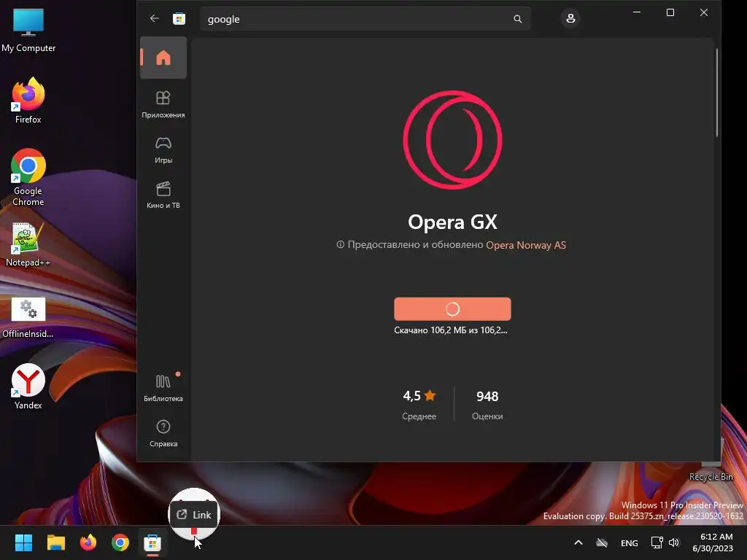The height and width of the screenshot is (560, 747).
Task: Click the Link tooltip popup
Action: click(194, 514)
